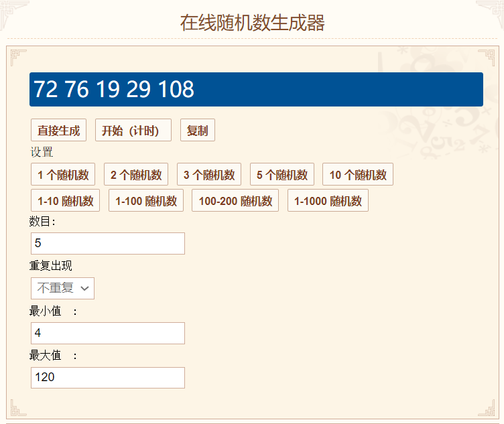Viewport: 504px width, 424px height.
Task: Click into the 最大值 input field
Action: [108, 378]
